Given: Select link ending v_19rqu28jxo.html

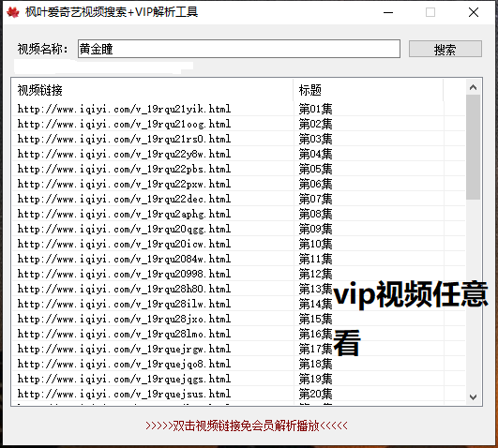Looking at the screenshot, I should click(x=124, y=319).
